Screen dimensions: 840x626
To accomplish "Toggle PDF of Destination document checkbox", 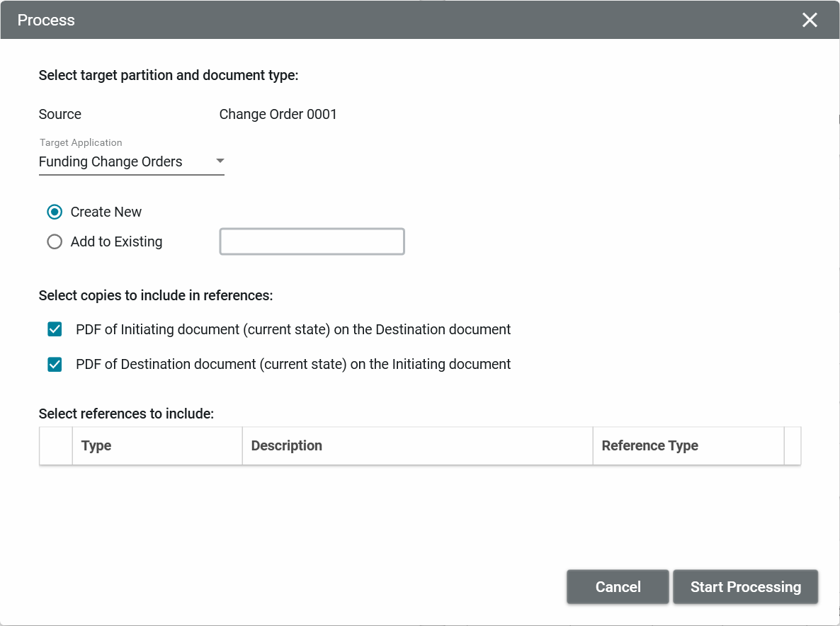I will (x=55, y=364).
